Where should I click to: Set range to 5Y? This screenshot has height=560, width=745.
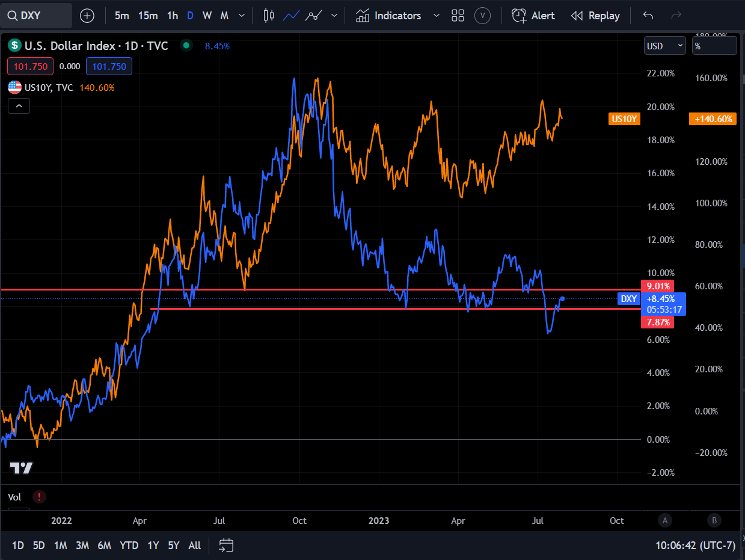174,546
